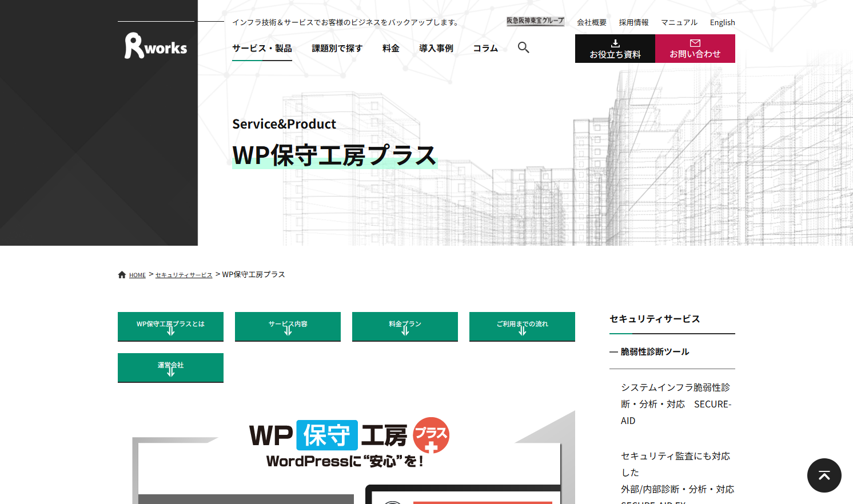Image resolution: width=853 pixels, height=504 pixels.
Task: Click the ご利用までの流れ anchor button
Action: (x=521, y=326)
